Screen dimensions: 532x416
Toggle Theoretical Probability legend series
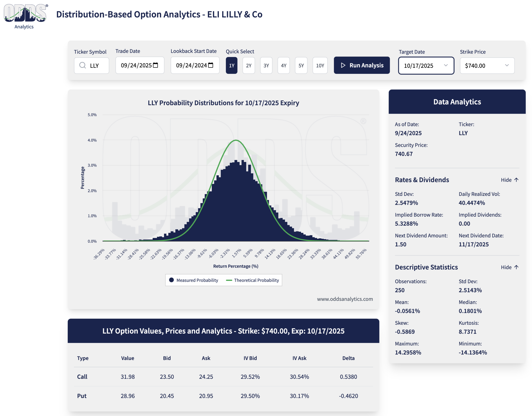(x=253, y=280)
